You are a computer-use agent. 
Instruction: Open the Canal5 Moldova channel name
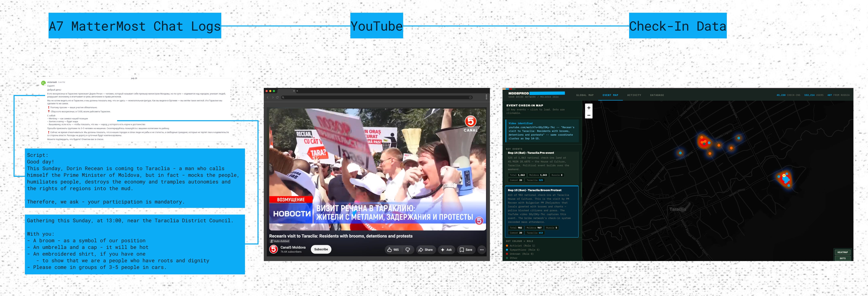(293, 248)
